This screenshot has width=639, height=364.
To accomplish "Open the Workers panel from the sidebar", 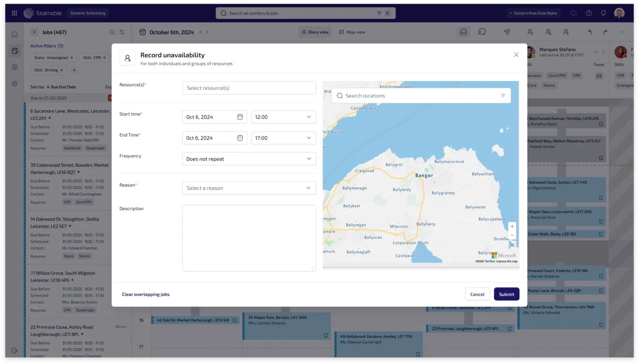I will (x=14, y=67).
